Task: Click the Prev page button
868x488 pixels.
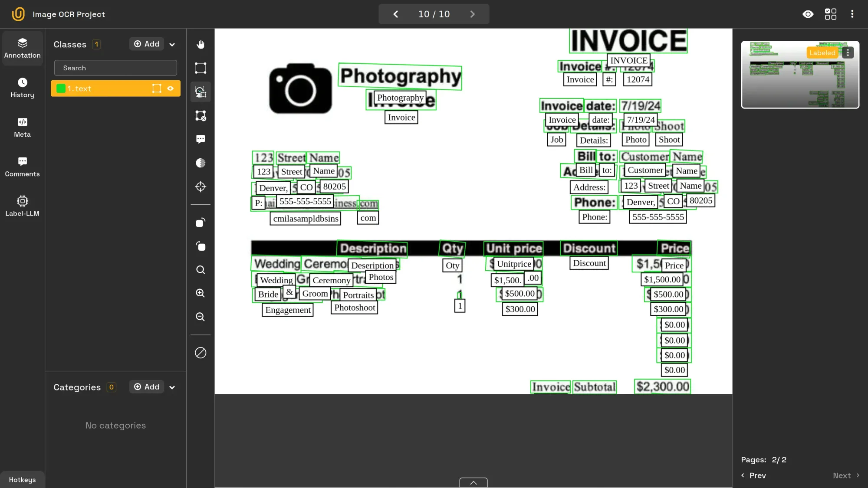Action: pos(753,475)
